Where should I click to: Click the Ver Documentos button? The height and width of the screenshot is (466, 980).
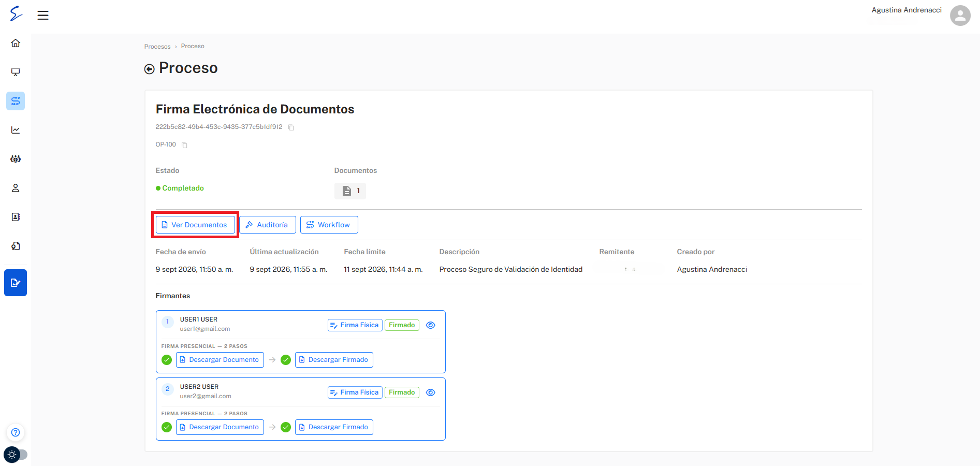(195, 225)
